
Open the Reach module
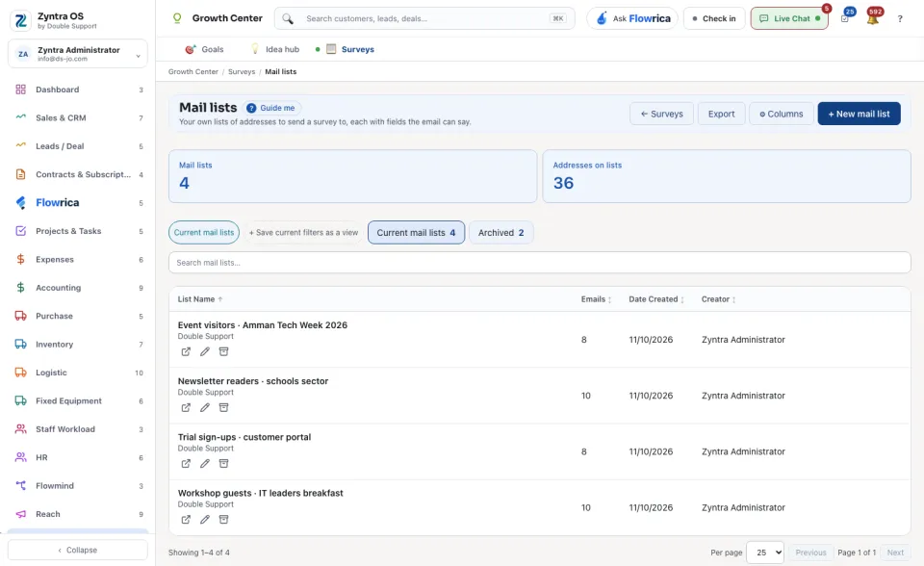[x=78, y=514]
